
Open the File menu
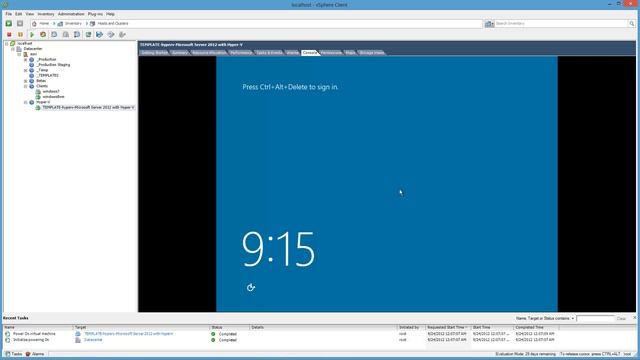[9, 14]
